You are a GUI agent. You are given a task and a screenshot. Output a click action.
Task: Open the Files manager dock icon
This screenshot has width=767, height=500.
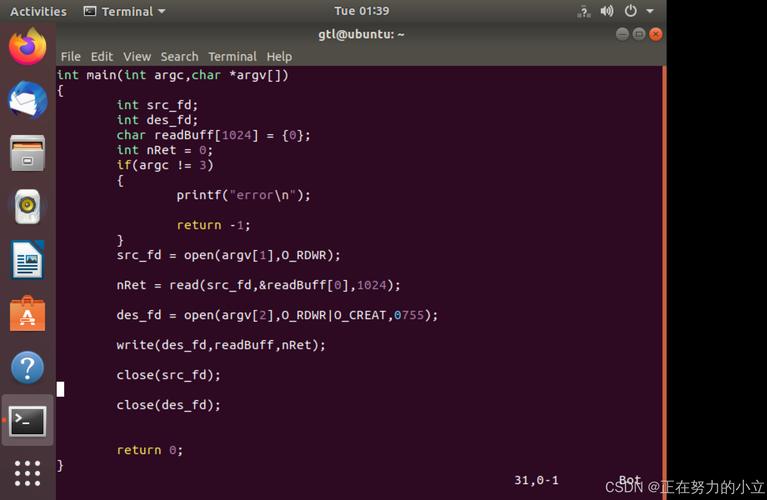pos(27,153)
